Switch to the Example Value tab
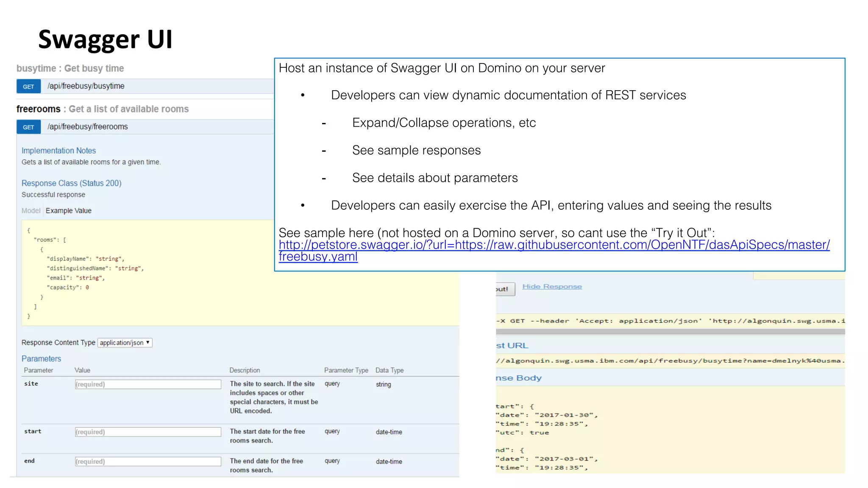 [69, 211]
